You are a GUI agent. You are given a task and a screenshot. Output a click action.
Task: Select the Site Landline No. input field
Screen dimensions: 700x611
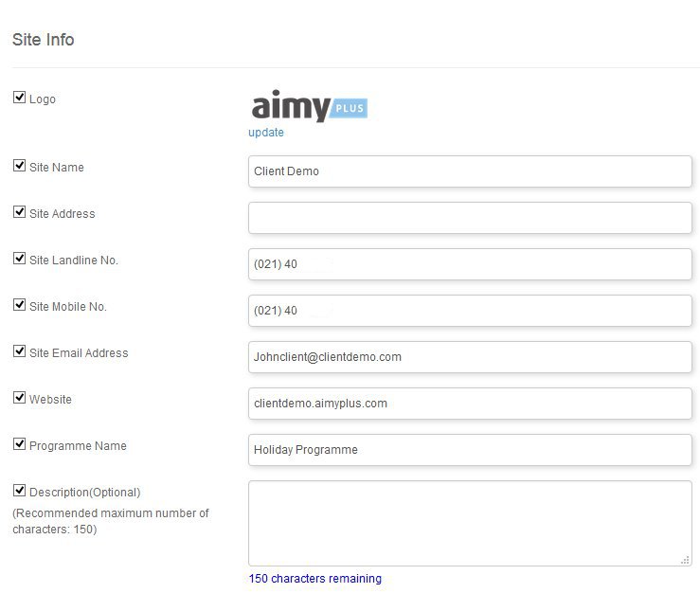coord(470,264)
